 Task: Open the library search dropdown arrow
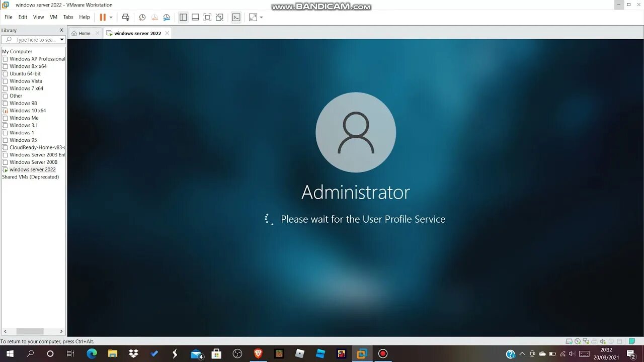[62, 40]
